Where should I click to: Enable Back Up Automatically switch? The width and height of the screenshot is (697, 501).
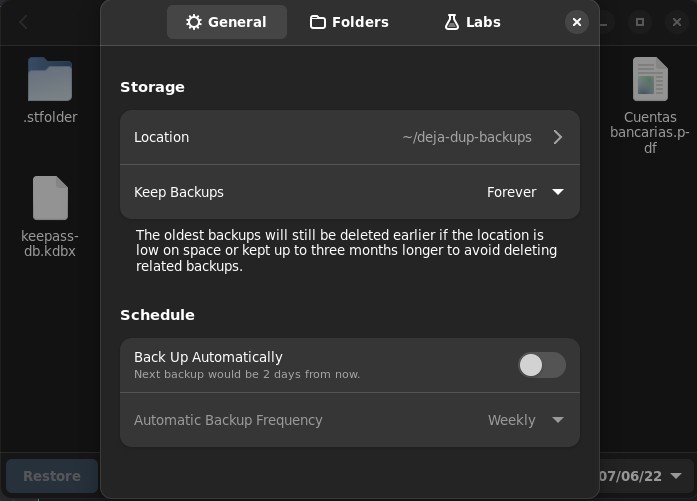542,365
